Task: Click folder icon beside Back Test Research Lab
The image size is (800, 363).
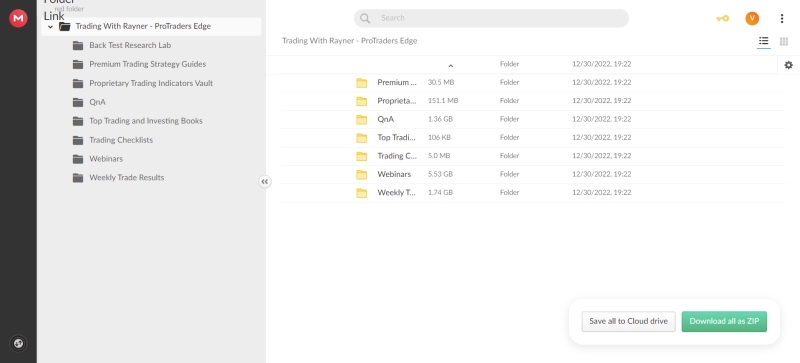Action: point(78,45)
